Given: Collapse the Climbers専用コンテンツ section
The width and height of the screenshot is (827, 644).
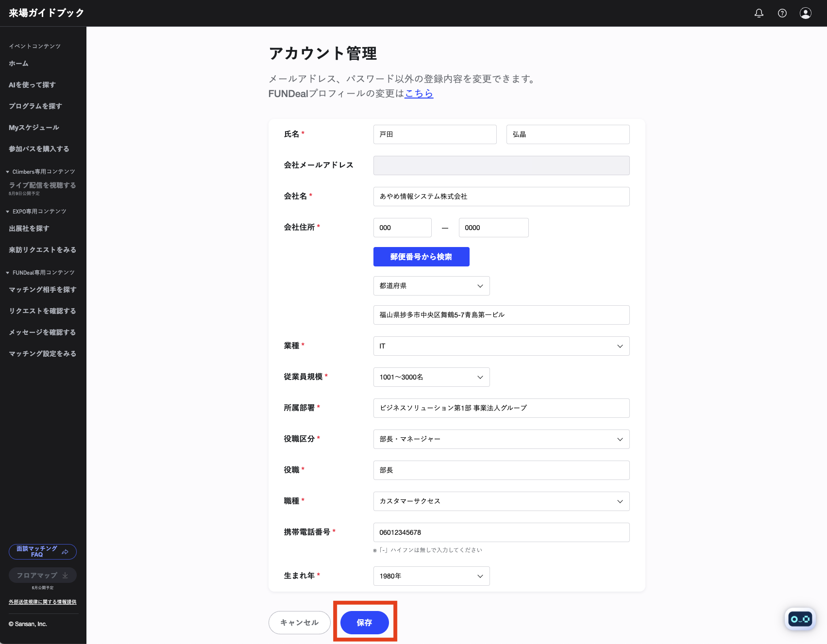Looking at the screenshot, I should pyautogui.click(x=41, y=172).
